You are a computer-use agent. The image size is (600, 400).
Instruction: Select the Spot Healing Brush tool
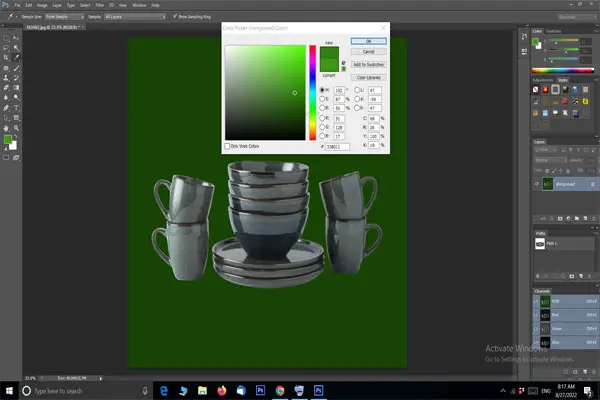tap(6, 68)
